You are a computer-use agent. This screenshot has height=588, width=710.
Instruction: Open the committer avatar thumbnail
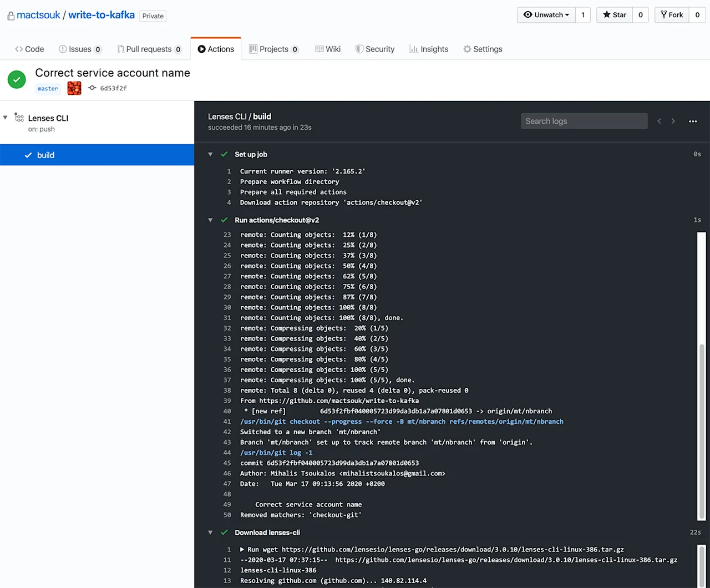tap(74, 88)
